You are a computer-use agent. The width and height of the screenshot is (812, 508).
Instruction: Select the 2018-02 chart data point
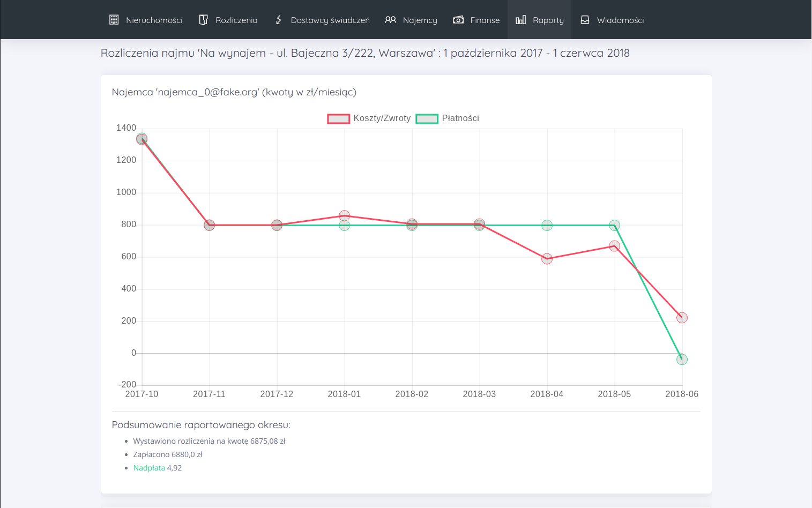click(x=412, y=225)
